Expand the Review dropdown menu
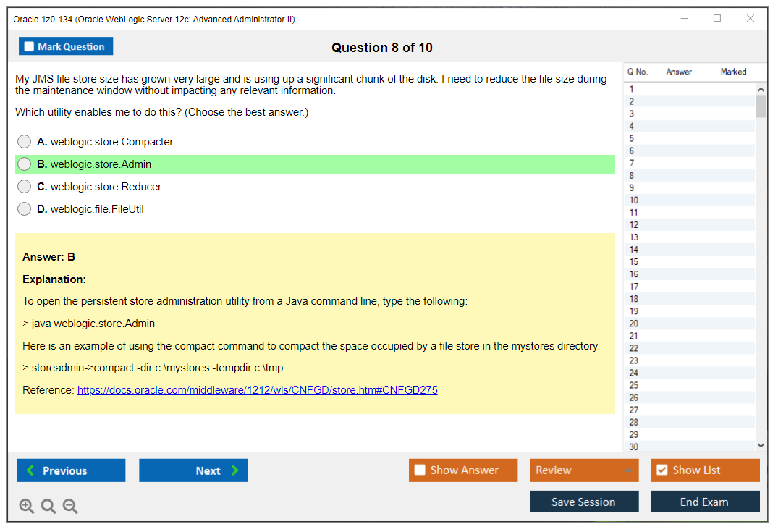Image resolution: width=778 pixels, height=532 pixels. pyautogui.click(x=583, y=470)
